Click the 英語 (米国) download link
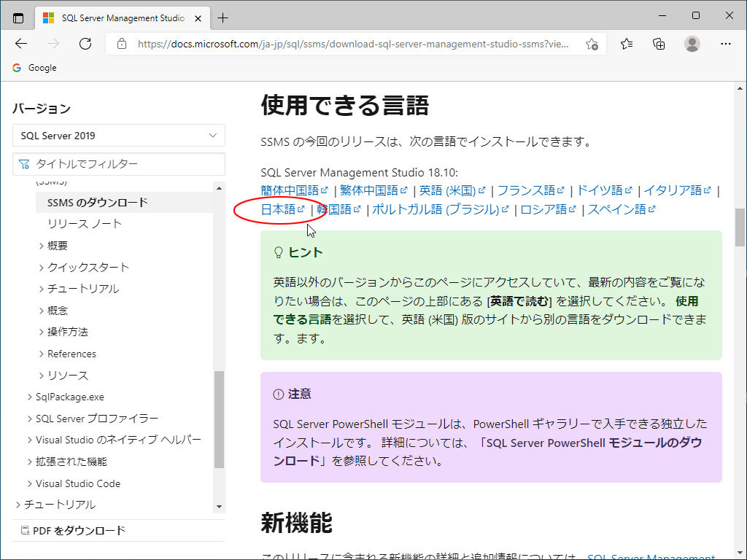 (447, 191)
